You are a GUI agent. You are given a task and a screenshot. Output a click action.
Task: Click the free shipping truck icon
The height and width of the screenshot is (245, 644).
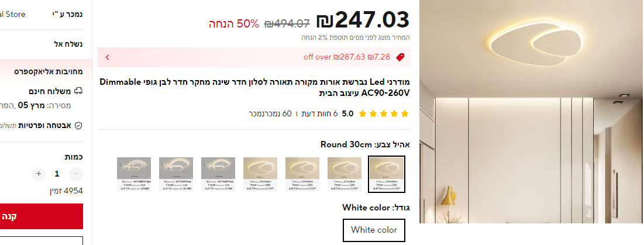pos(78,91)
